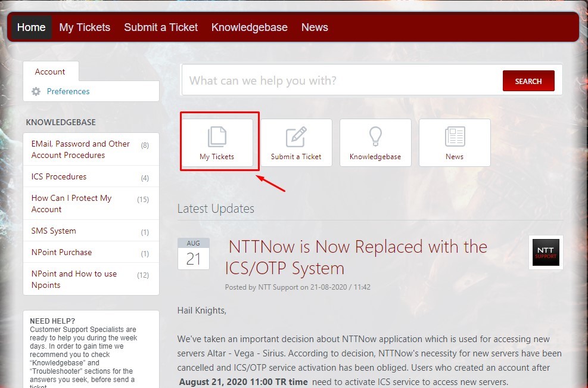Click the News newspaper icon

coord(455,136)
